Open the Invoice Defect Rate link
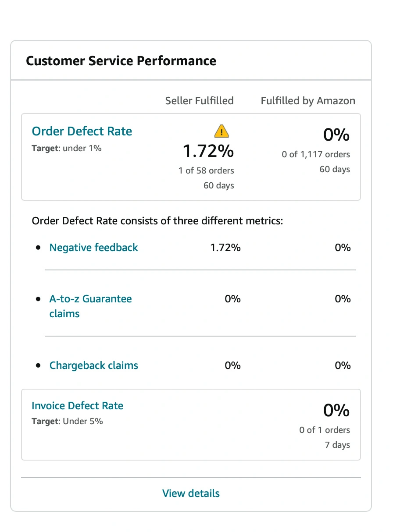393x532 pixels. pos(77,406)
